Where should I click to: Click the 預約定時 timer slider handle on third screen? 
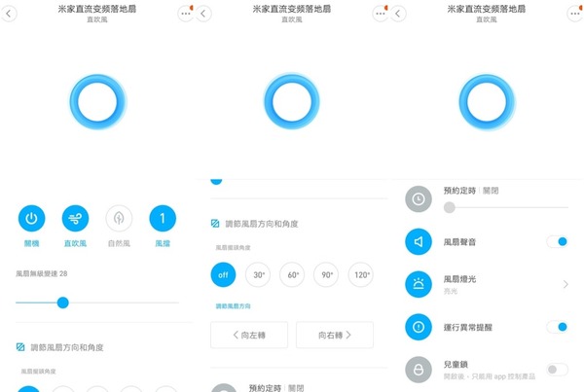450,207
